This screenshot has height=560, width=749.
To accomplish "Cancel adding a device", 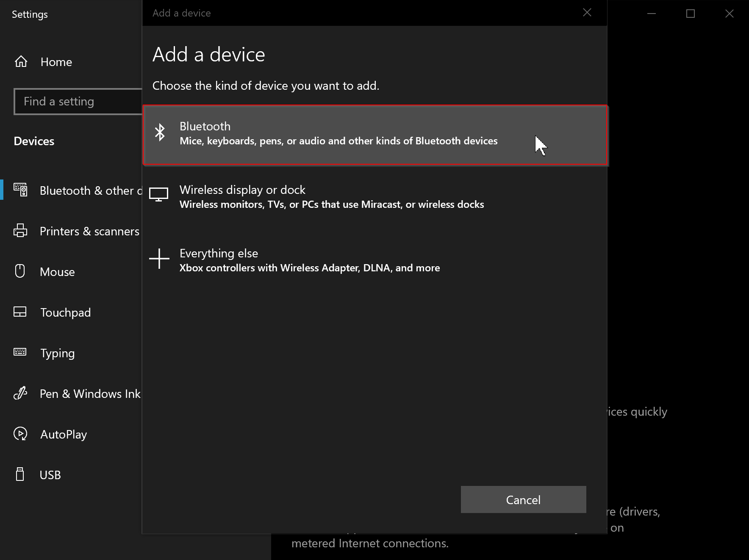I will [x=524, y=499].
